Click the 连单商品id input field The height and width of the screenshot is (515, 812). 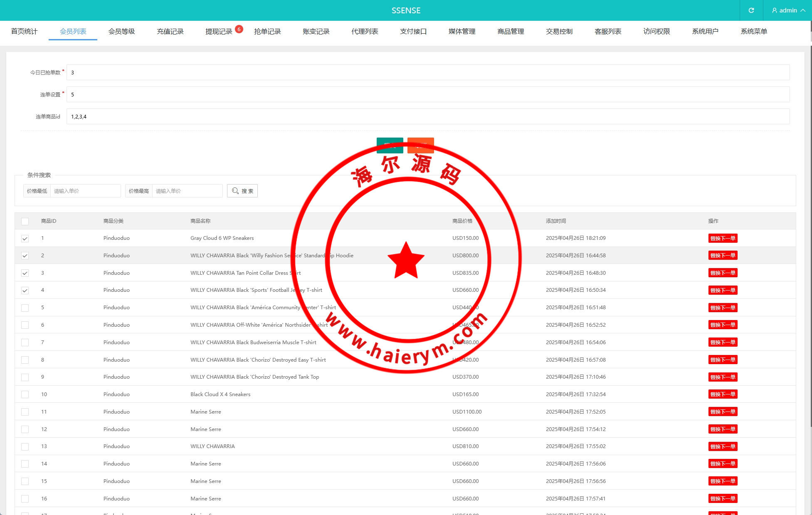click(427, 116)
